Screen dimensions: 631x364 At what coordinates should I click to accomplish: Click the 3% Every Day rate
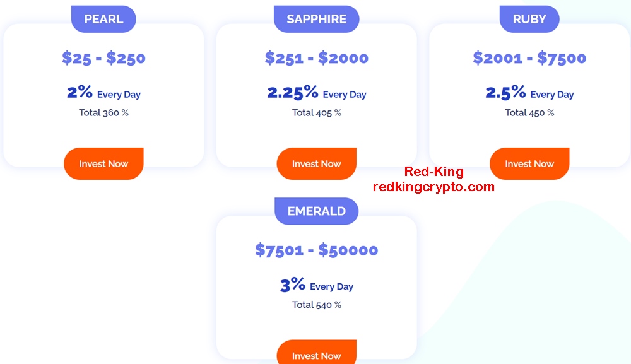click(x=316, y=285)
